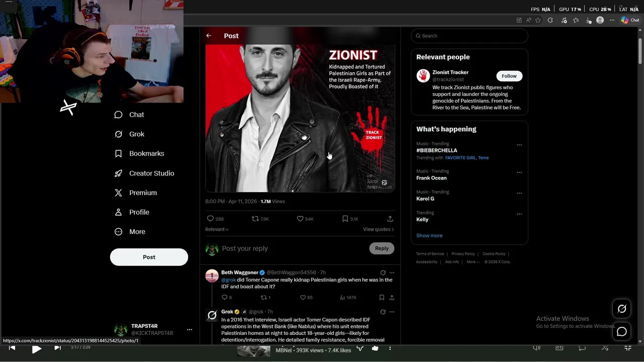Click the white Post compose button
Screen dimensions: 644x362
pyautogui.click(x=149, y=257)
